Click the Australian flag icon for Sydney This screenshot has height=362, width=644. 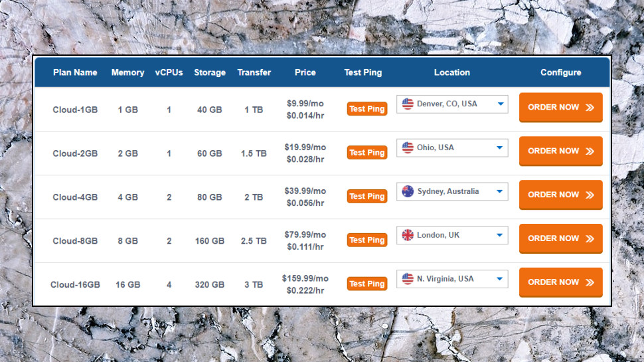point(408,191)
